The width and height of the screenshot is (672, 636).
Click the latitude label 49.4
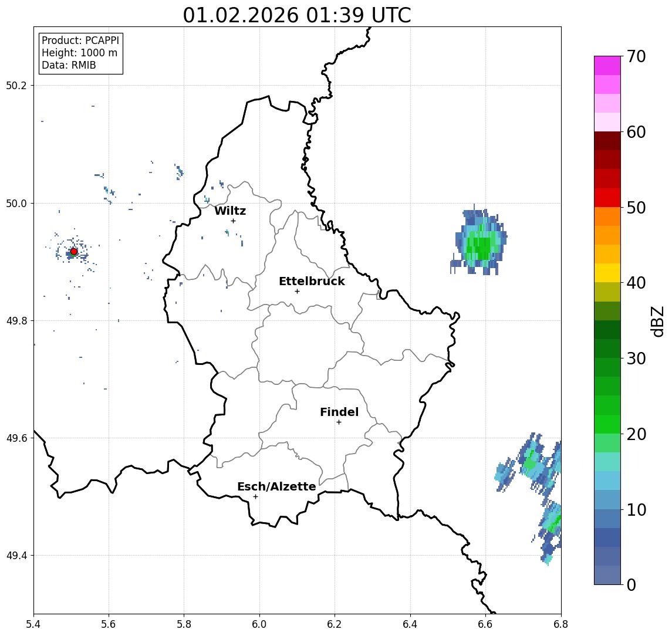[16, 556]
